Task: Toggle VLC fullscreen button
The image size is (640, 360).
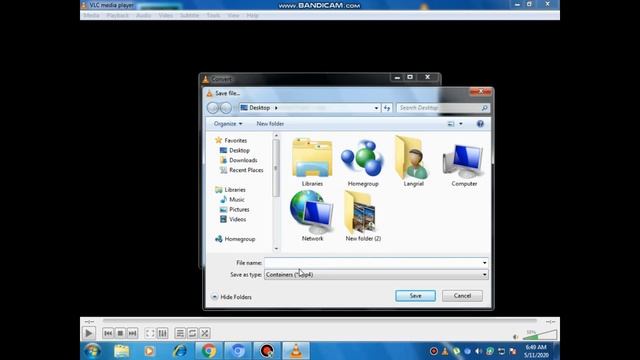Action: (150, 333)
